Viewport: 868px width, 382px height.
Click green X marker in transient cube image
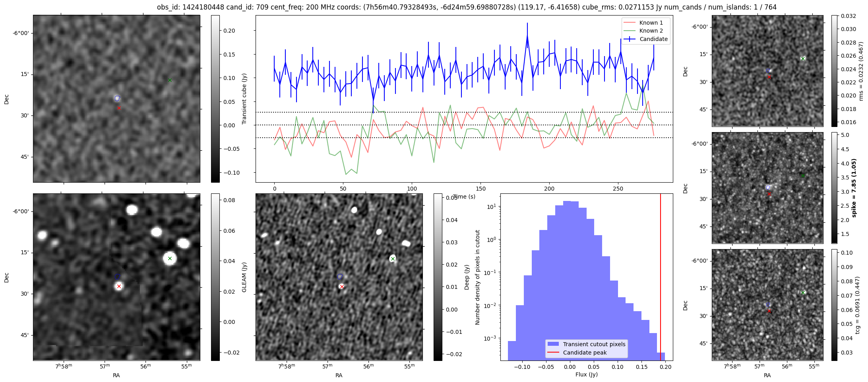point(170,80)
